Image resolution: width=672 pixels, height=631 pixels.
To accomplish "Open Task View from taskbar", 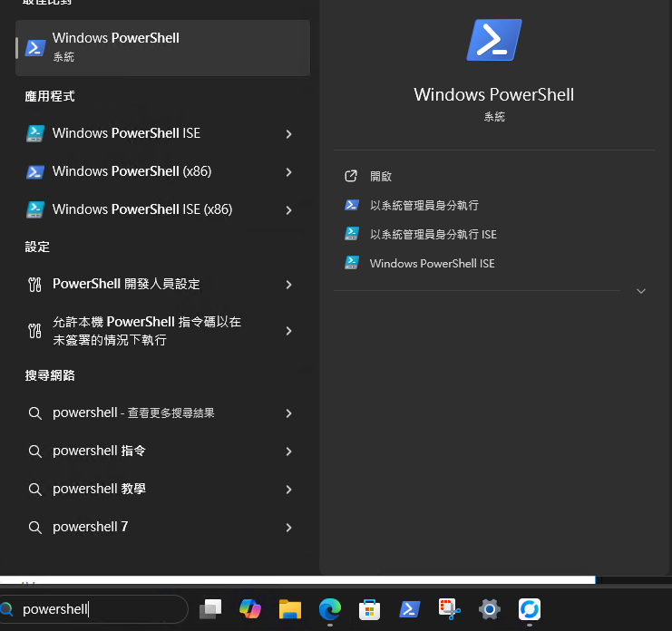I will pos(210,609).
